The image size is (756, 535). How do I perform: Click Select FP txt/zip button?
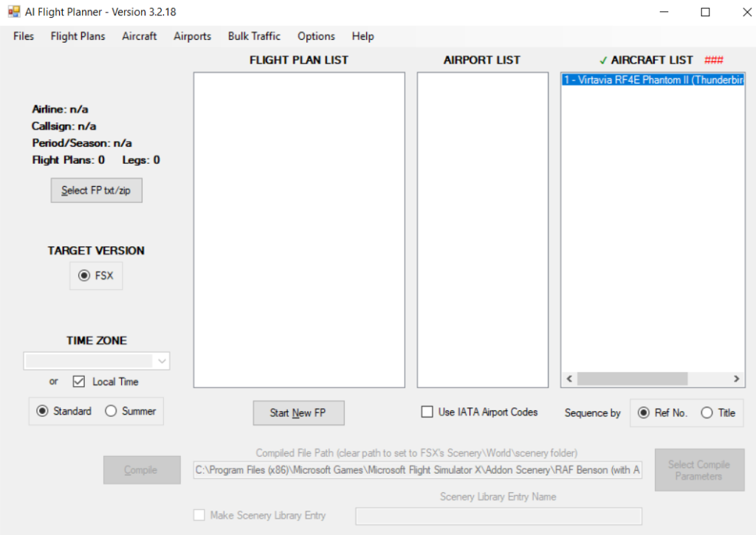[x=96, y=190]
